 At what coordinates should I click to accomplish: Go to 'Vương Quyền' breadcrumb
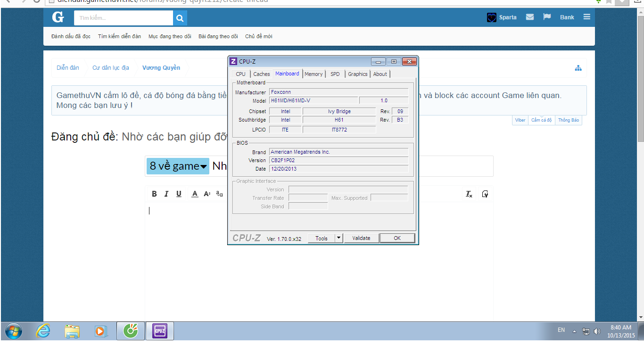click(161, 68)
